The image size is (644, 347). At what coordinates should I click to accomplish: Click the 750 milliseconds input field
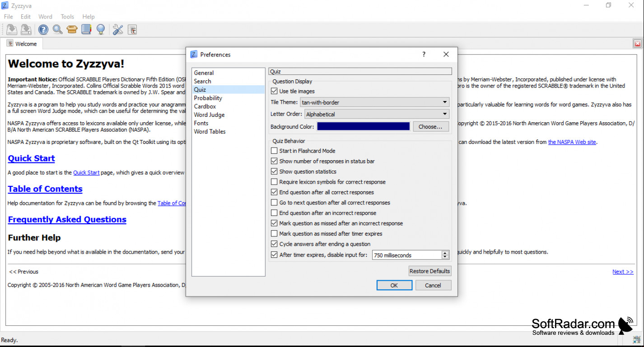pos(406,255)
